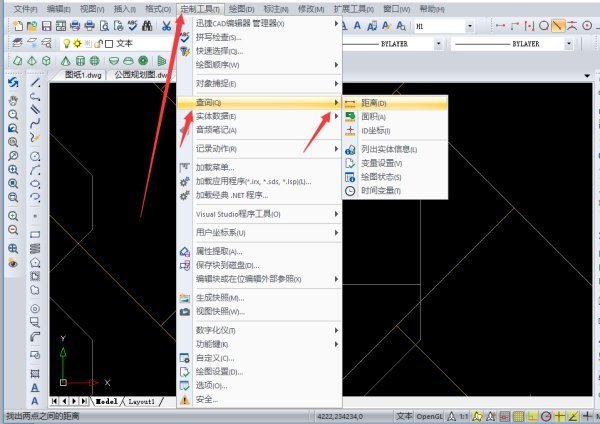The image size is (600, 424).
Task: Expand the 用户坐标系 submenu
Action: pyautogui.click(x=259, y=232)
